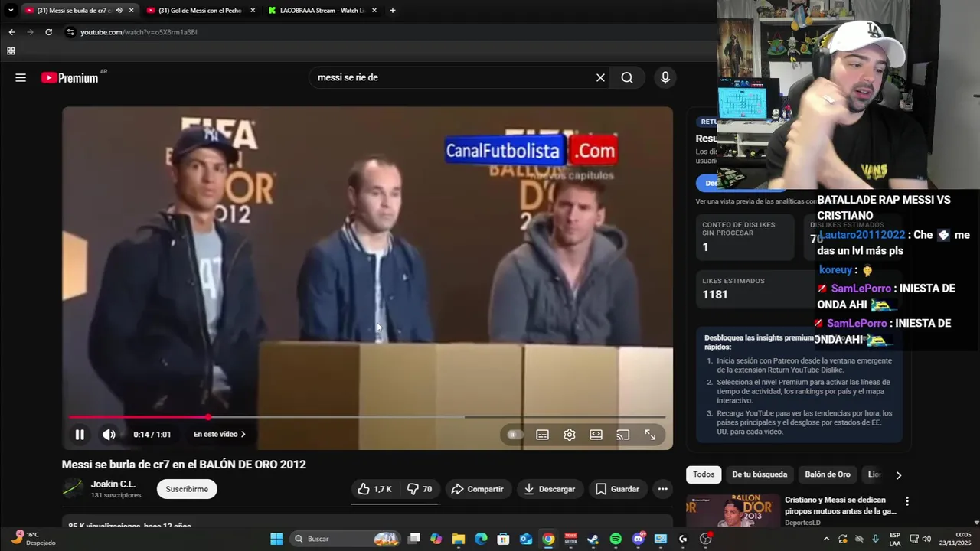Go back with the browser back arrow
The width and height of the screenshot is (980, 551).
click(11, 32)
